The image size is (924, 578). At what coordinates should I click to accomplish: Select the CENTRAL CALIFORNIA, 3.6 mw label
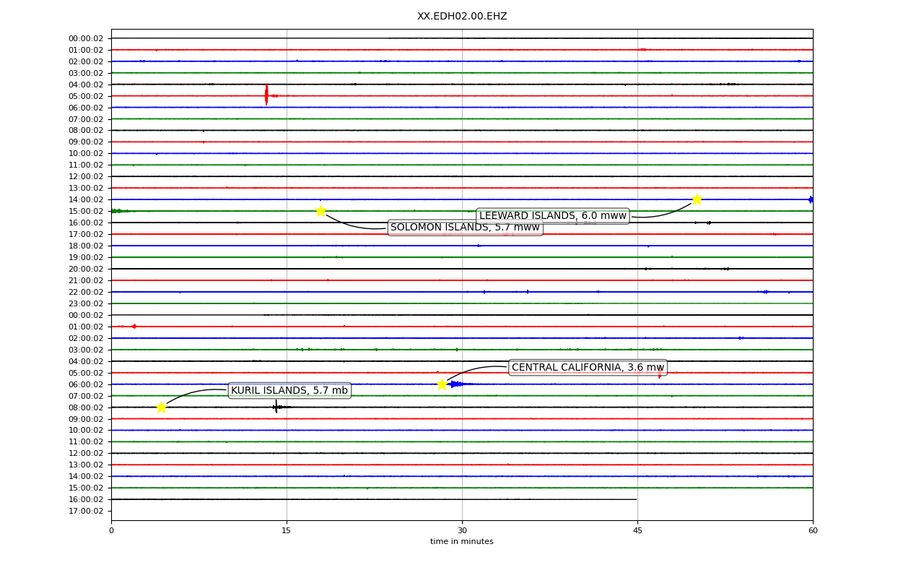588,368
